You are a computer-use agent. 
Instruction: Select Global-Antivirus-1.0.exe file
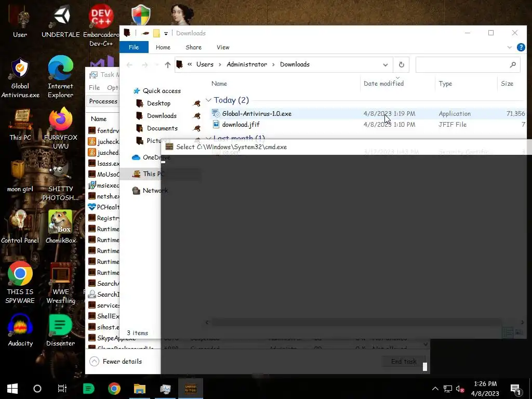point(257,114)
